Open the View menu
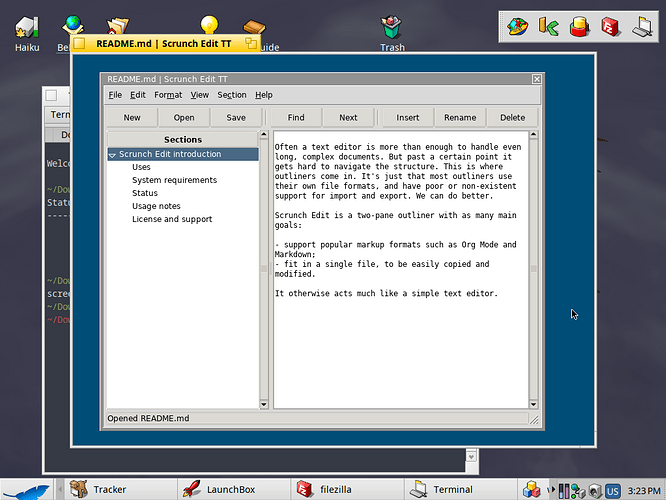The height and width of the screenshot is (500, 666). click(x=200, y=95)
